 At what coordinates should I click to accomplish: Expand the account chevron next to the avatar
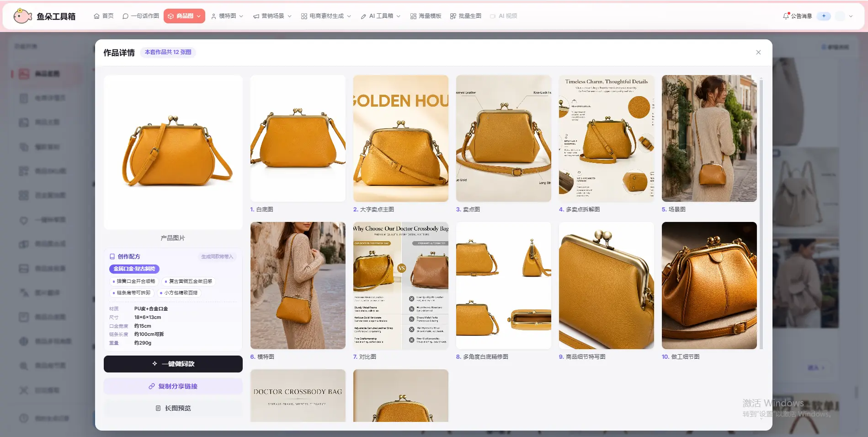point(851,16)
